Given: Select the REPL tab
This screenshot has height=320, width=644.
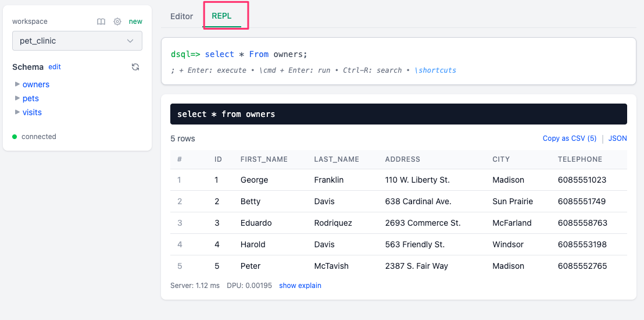Looking at the screenshot, I should click(x=221, y=16).
